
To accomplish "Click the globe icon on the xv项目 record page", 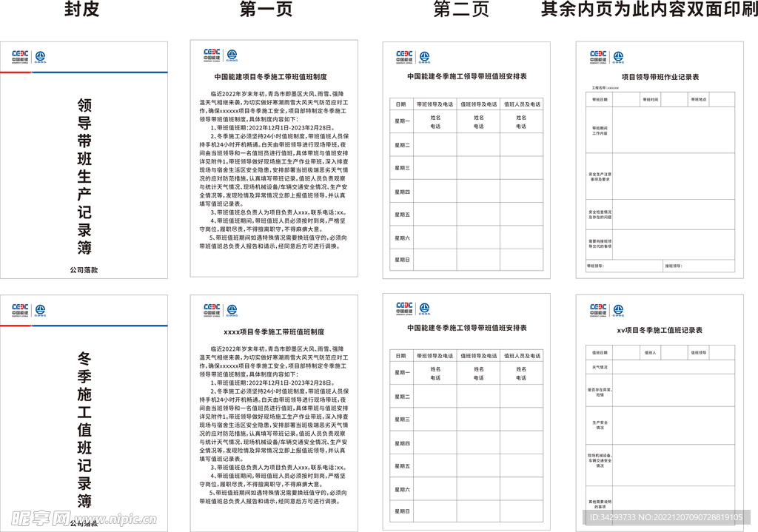I will coord(619,308).
